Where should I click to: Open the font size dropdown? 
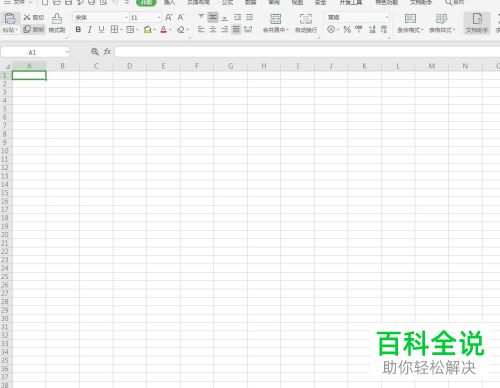159,17
